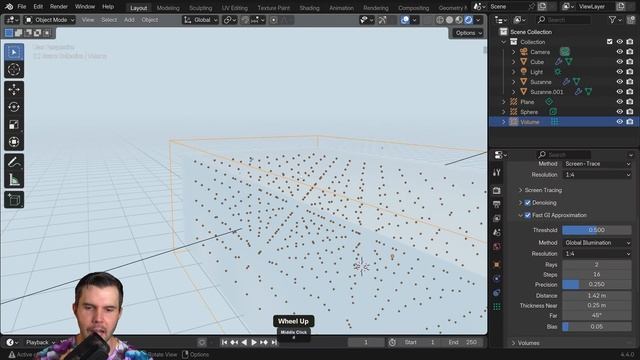Uncheck the Fast GI Approximation checkbox
This screenshot has height=360, width=640.
click(x=528, y=215)
